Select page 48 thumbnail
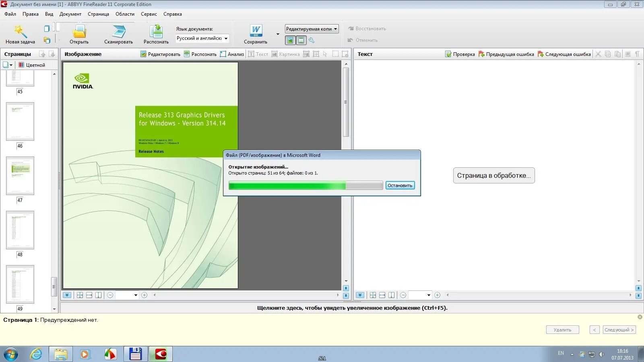 (20, 230)
